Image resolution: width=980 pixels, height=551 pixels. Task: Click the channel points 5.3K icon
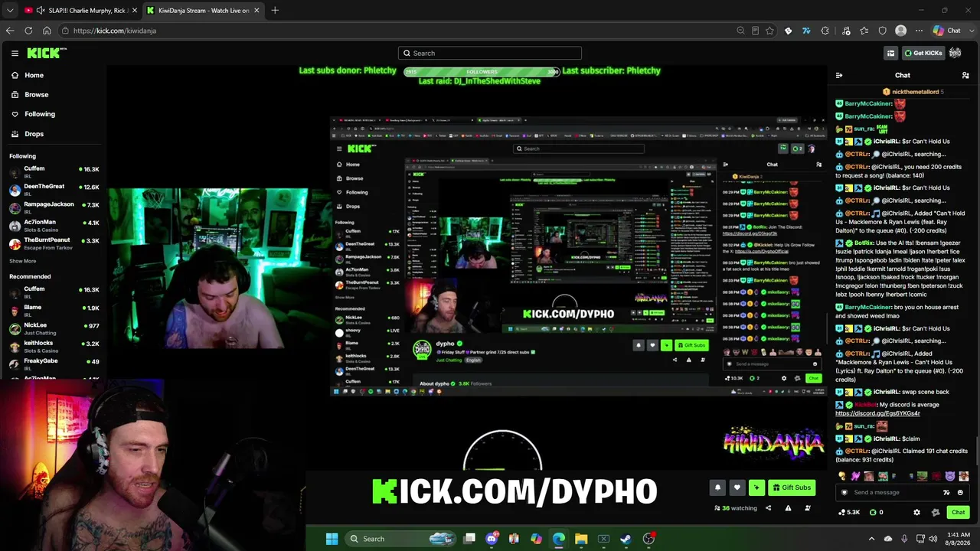pyautogui.click(x=849, y=512)
